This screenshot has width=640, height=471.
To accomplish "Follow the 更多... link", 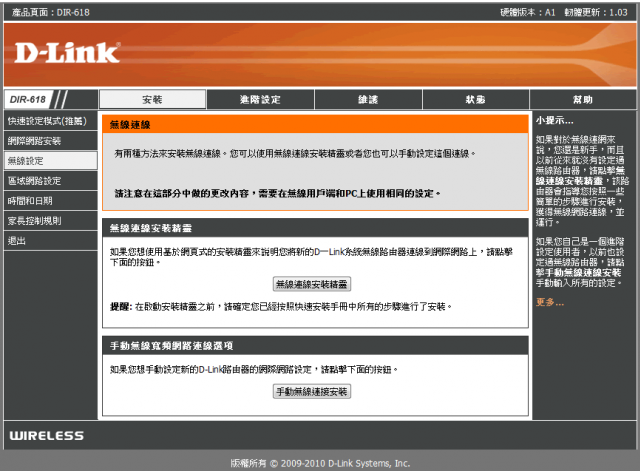I will coord(550,302).
